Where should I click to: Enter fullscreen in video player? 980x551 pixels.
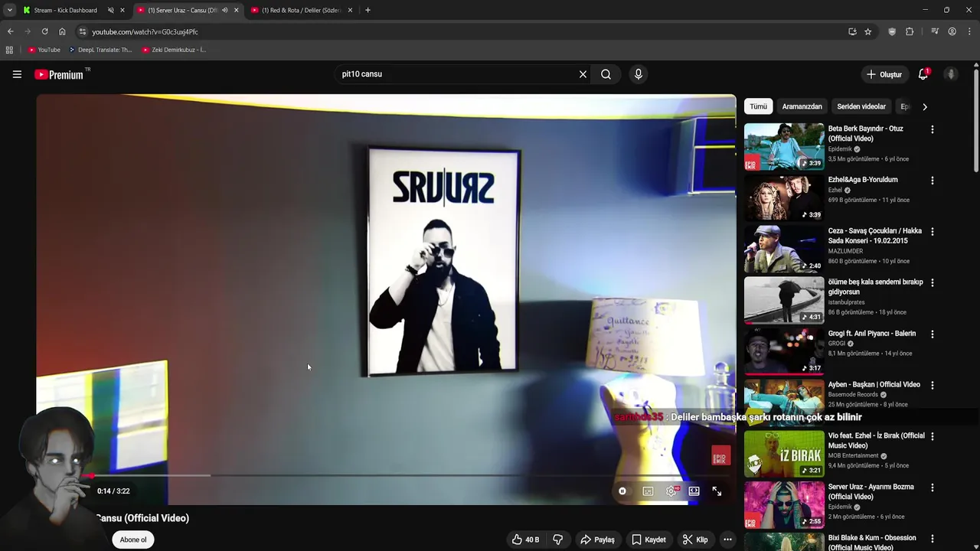(717, 491)
